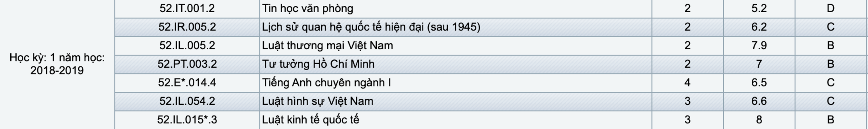The width and height of the screenshot is (868, 129).
Task: Click course code 52.PT.003.2
Action: (187, 64)
